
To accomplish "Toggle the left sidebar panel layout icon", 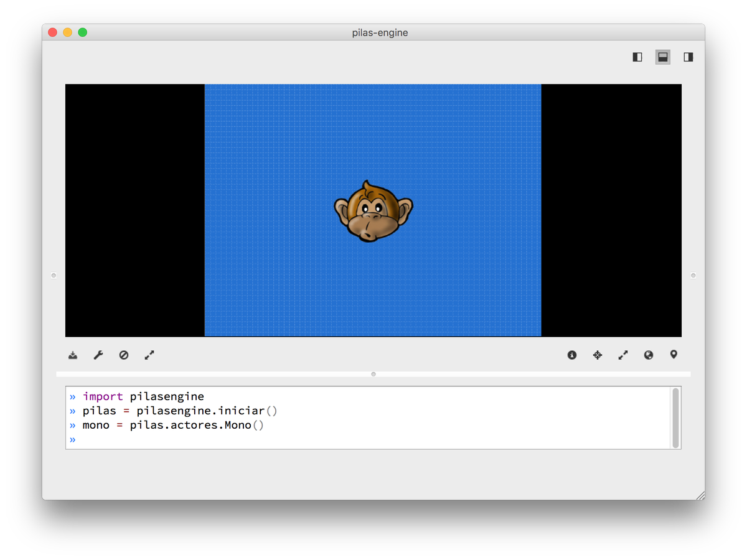I will (x=637, y=57).
